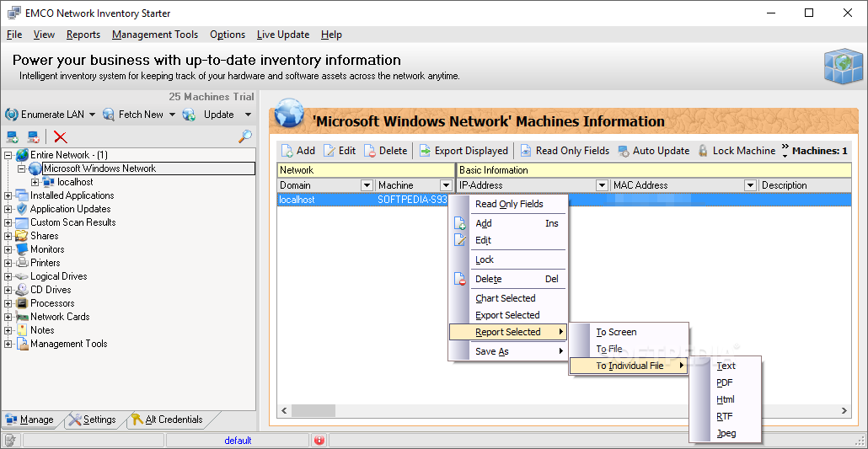Open the Update dropdown arrow
The image size is (868, 449).
point(248,115)
